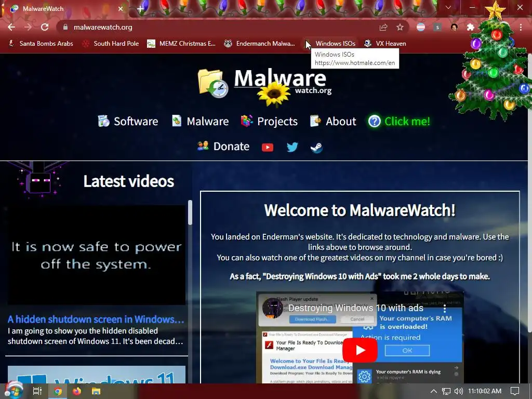Click the Malware page icon
Image resolution: width=532 pixels, height=399 pixels.
[x=177, y=121]
